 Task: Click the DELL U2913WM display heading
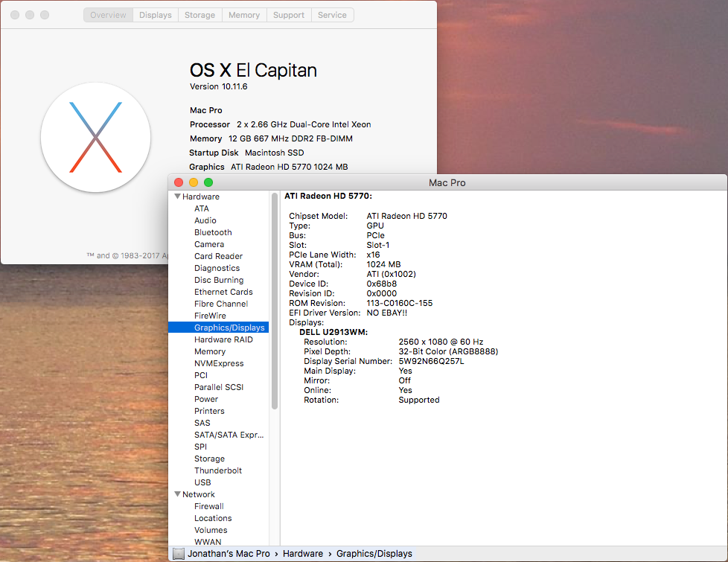[x=333, y=332]
